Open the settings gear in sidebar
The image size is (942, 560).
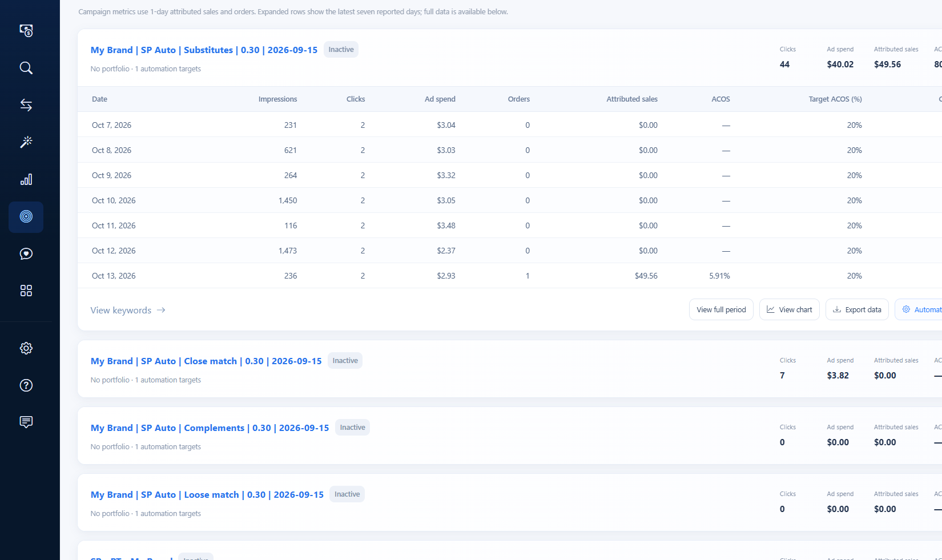pyautogui.click(x=26, y=348)
